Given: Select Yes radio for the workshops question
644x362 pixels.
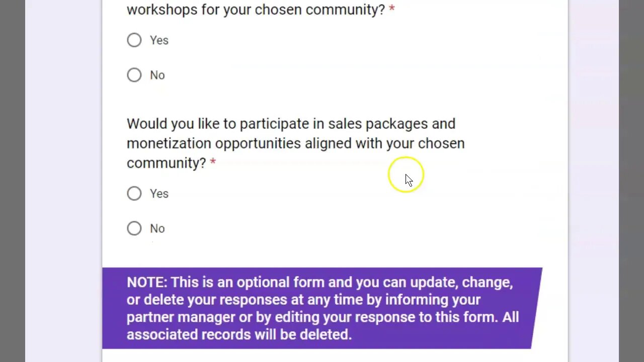Looking at the screenshot, I should (134, 40).
